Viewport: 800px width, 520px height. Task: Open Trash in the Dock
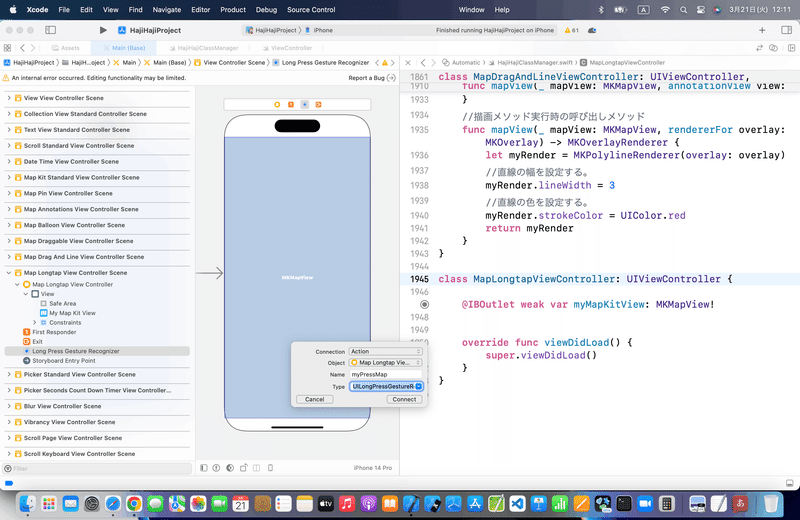click(771, 504)
